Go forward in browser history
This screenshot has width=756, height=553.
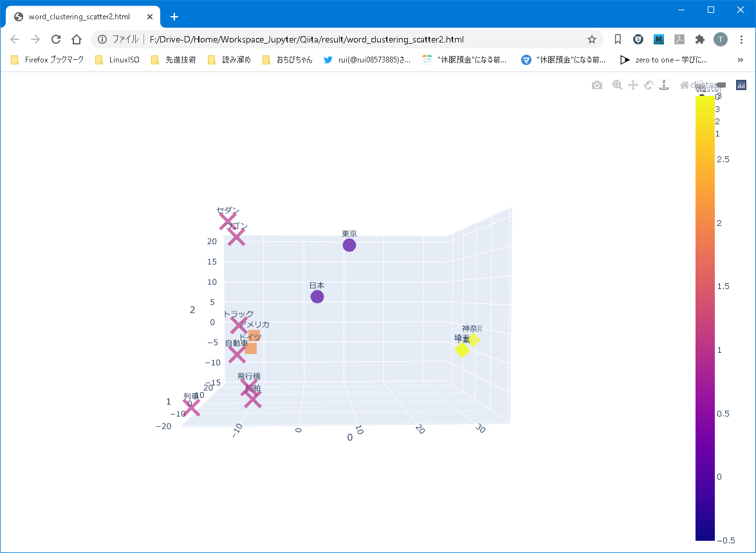click(35, 39)
